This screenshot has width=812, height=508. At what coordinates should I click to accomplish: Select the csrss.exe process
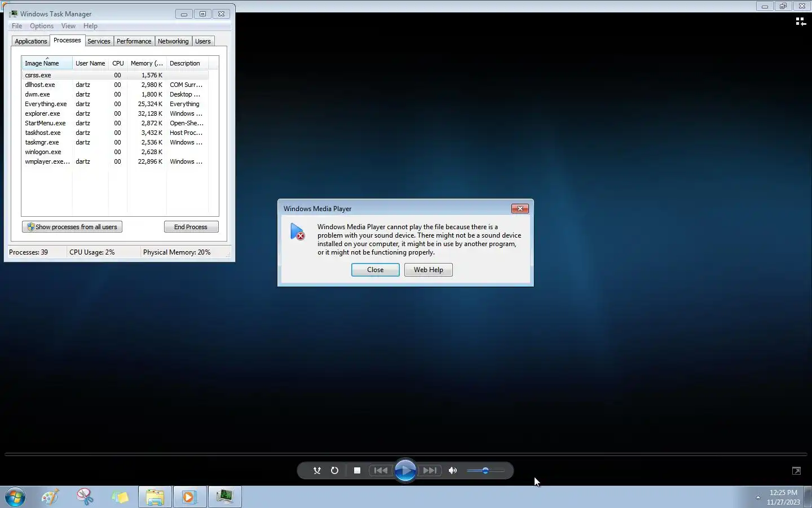click(115, 75)
